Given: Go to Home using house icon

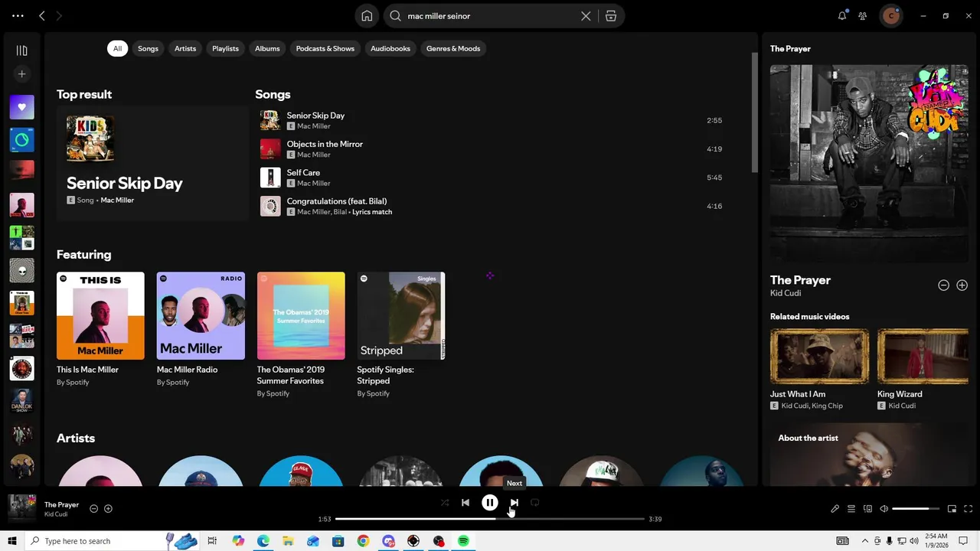Looking at the screenshot, I should (367, 16).
